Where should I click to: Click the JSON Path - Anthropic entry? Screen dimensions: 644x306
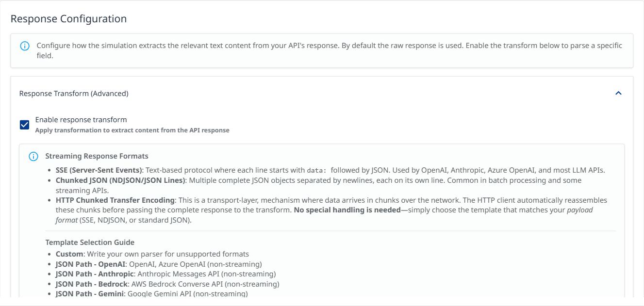pos(165,274)
